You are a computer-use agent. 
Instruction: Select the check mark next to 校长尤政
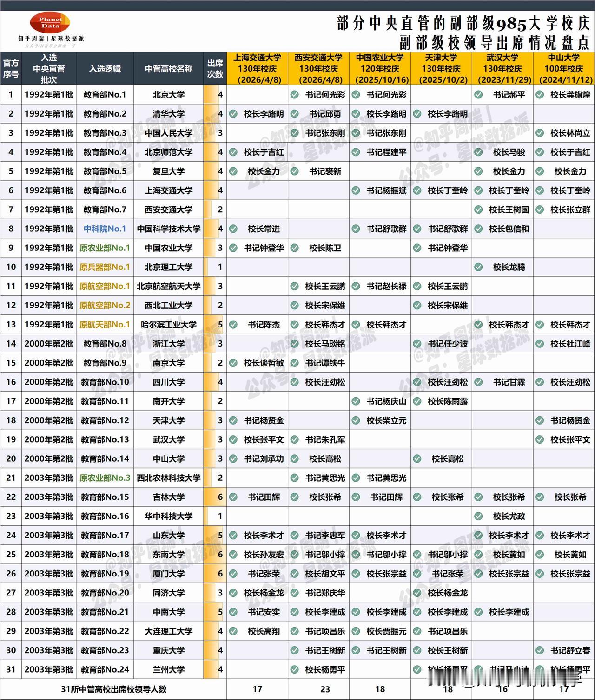(478, 516)
